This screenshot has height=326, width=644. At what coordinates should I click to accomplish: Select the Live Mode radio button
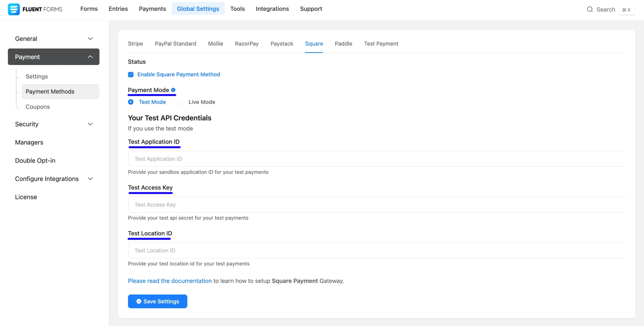coord(180,102)
